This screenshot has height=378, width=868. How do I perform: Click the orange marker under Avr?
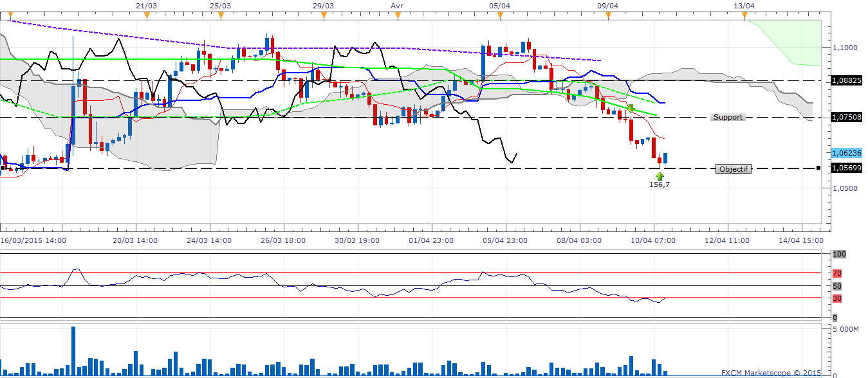click(x=398, y=14)
